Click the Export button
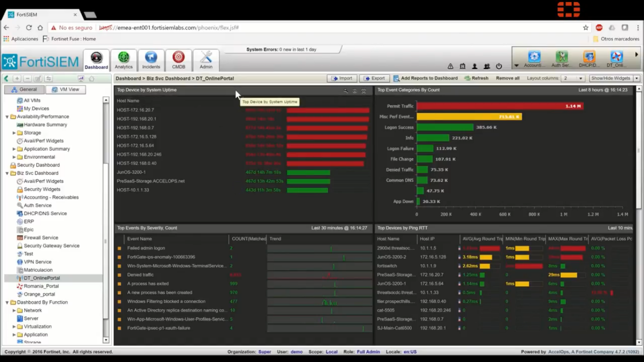 click(x=374, y=78)
